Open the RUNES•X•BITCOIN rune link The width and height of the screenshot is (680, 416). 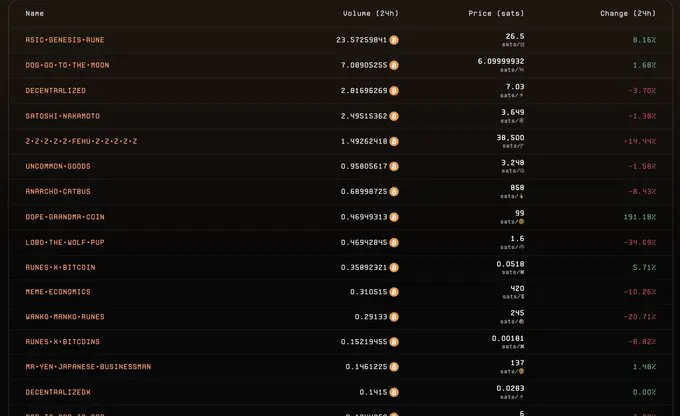[60, 267]
